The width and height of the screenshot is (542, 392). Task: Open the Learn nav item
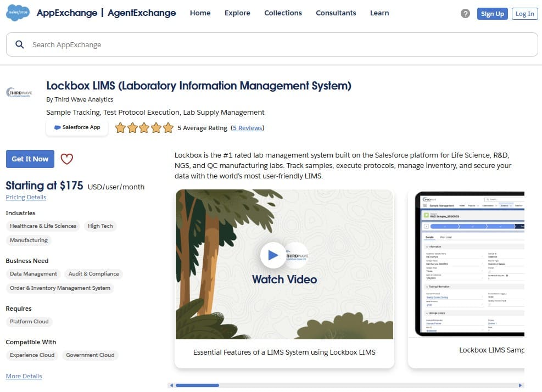click(x=379, y=13)
